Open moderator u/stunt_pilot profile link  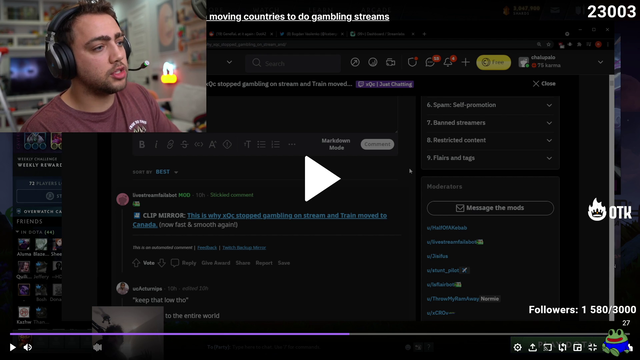click(x=443, y=270)
